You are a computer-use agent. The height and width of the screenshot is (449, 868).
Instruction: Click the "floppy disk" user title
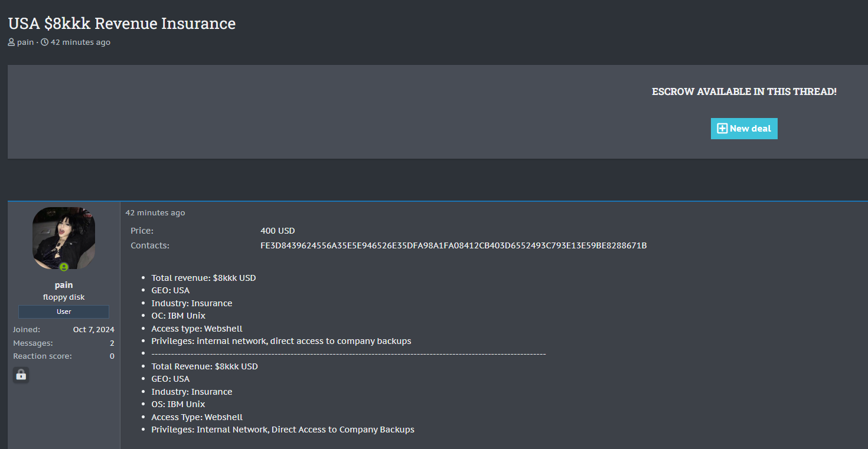(x=64, y=297)
